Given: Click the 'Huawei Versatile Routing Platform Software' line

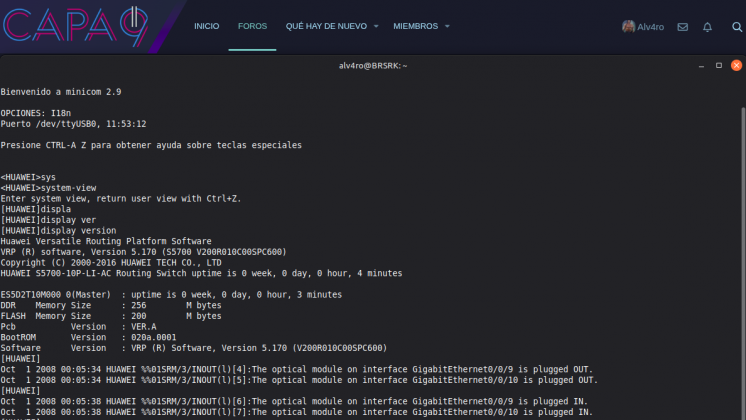Looking at the screenshot, I should [106, 241].
